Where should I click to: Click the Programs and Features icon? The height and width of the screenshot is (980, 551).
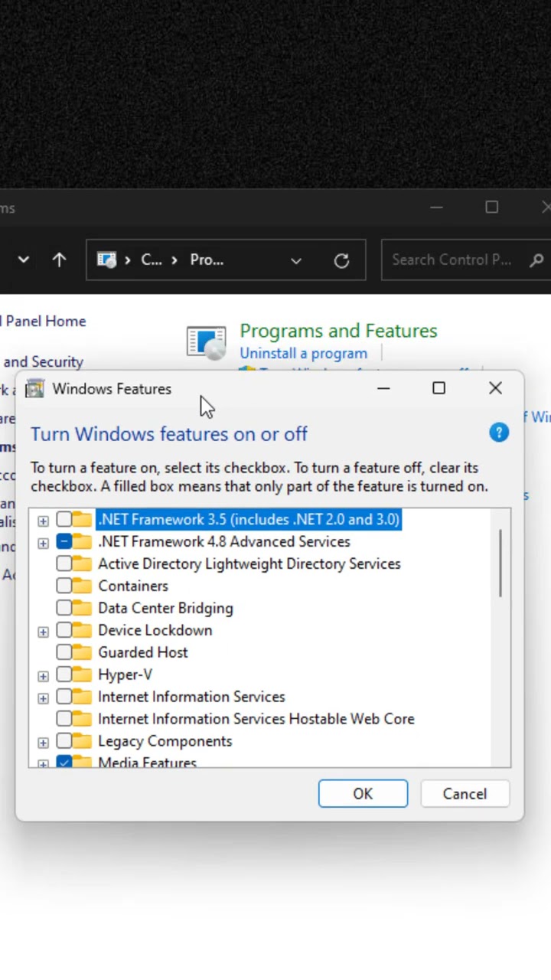(x=206, y=341)
